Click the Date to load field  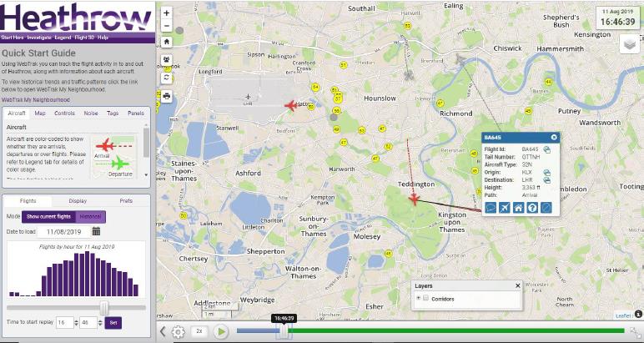pos(63,232)
